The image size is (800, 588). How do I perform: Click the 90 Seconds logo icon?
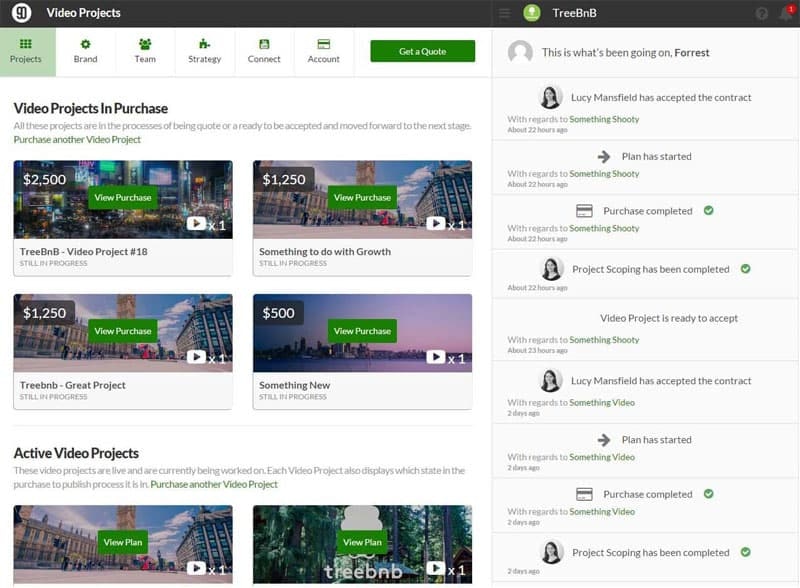21,13
